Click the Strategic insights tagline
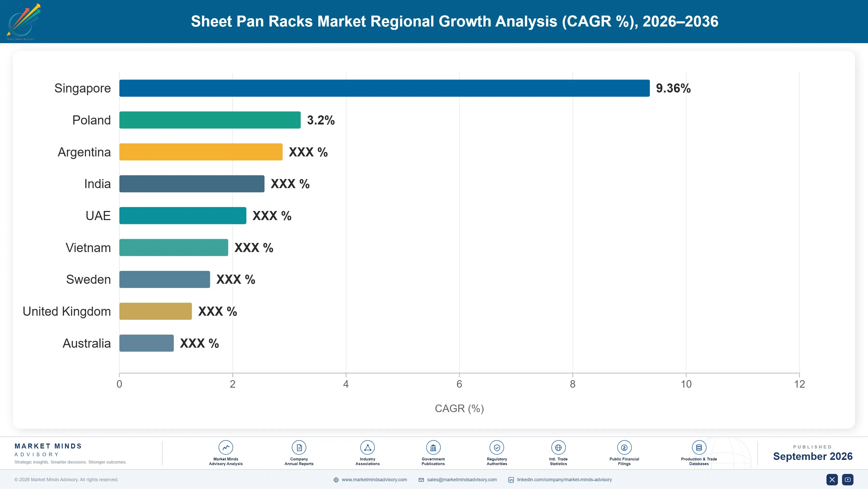868x489 pixels. point(70,462)
